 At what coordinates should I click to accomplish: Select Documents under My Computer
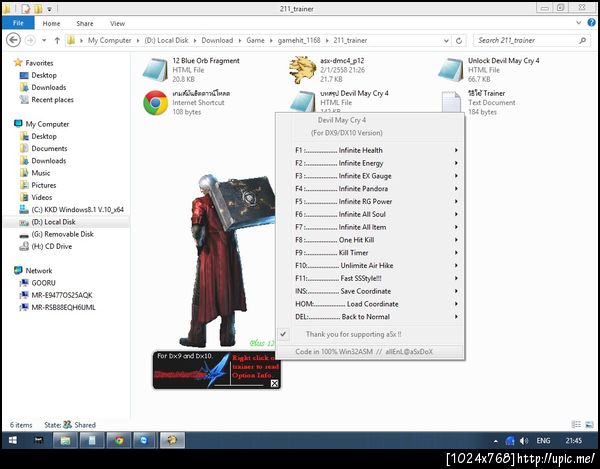coord(43,148)
